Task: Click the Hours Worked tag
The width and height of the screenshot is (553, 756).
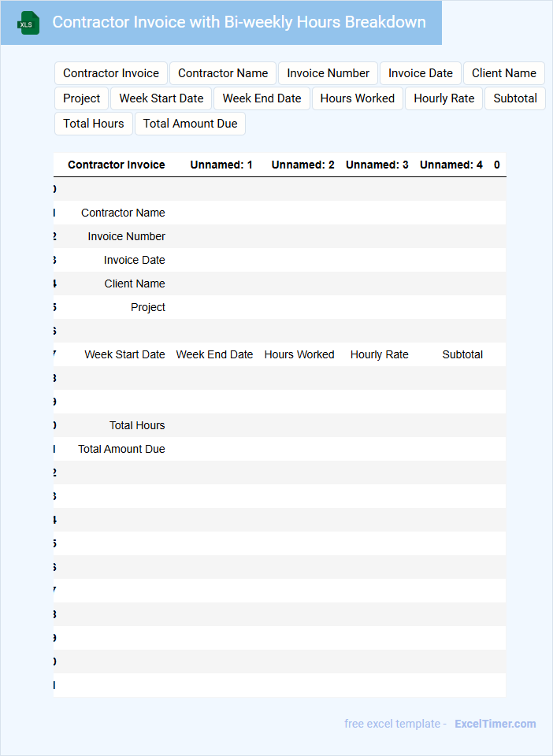Action: [x=358, y=98]
